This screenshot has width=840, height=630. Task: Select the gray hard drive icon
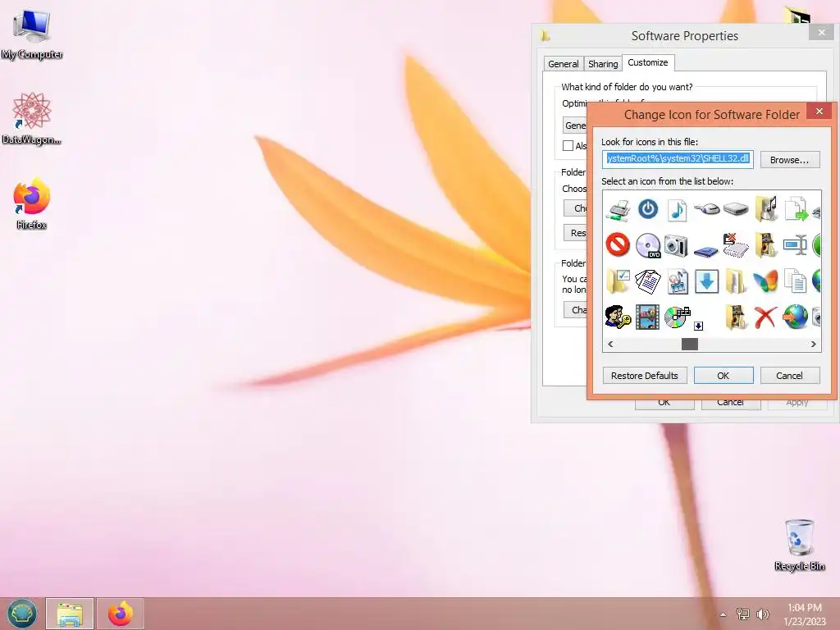tap(736, 208)
